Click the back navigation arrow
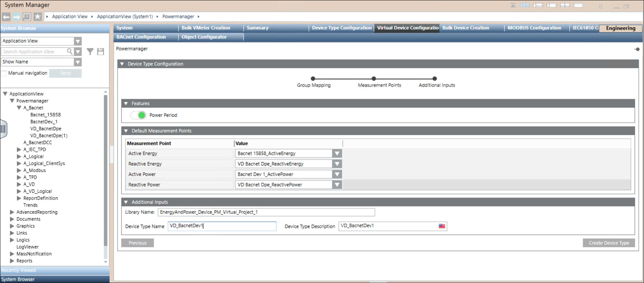Screen dimensions: 644x283 click(6, 17)
